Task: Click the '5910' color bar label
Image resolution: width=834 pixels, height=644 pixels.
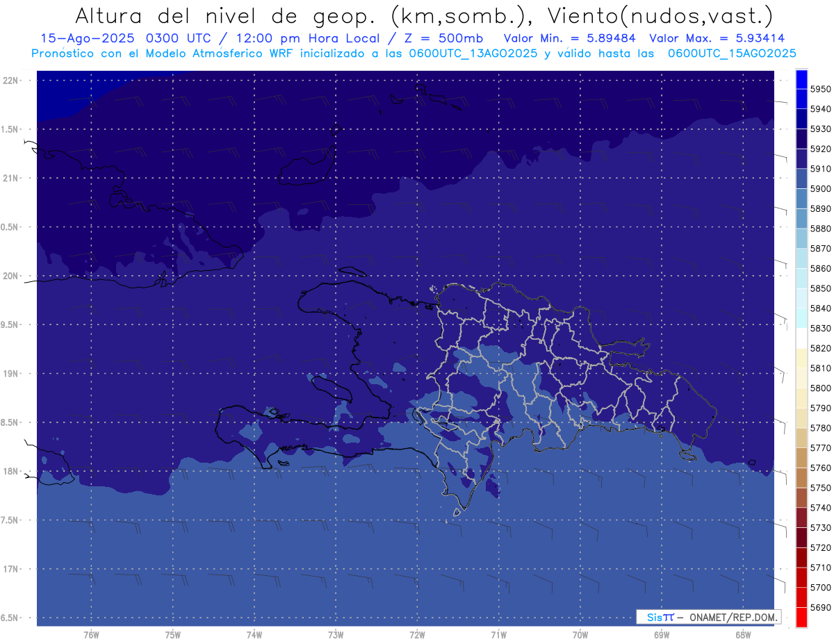Action: pos(820,169)
